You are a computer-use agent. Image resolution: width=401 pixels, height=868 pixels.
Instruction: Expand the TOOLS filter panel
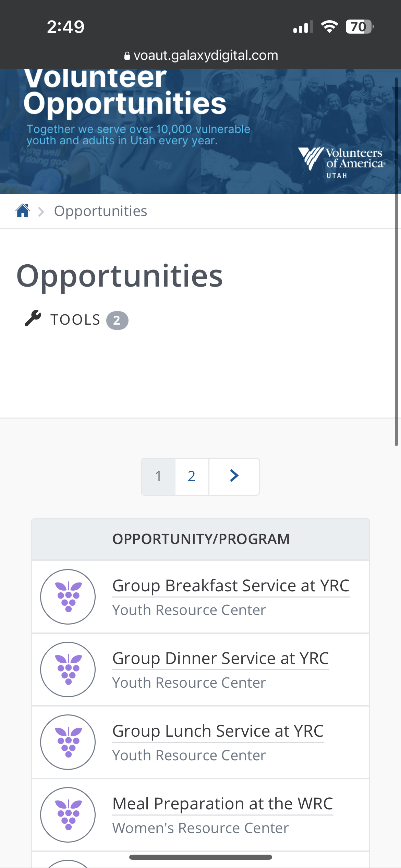tap(76, 320)
